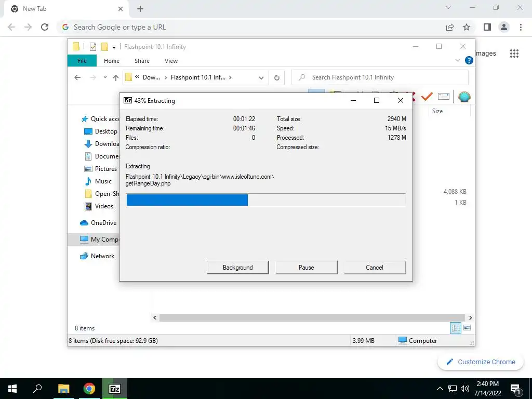Open Customize Quick Access Toolbar dropdown
The width and height of the screenshot is (532, 399).
114,47
